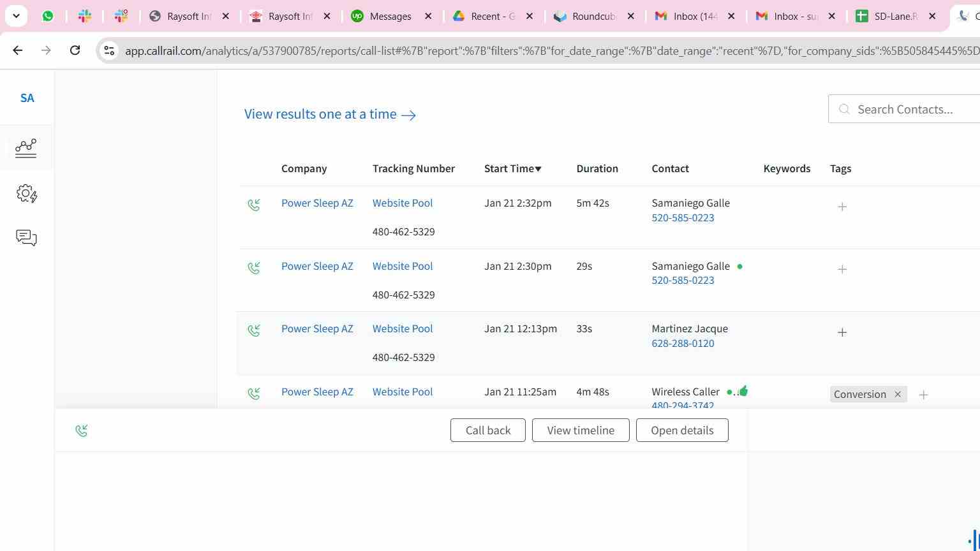Switch to the Messages Upwork tab

tap(390, 16)
